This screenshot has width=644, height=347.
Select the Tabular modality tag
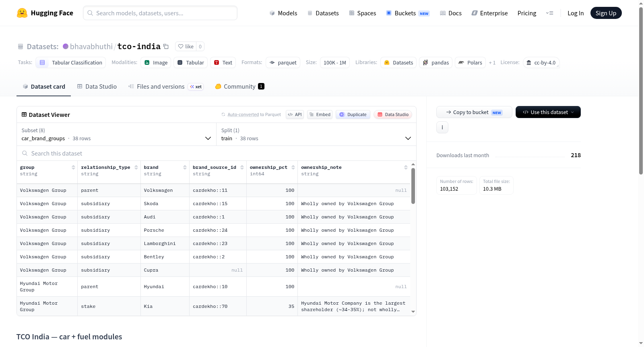point(191,62)
